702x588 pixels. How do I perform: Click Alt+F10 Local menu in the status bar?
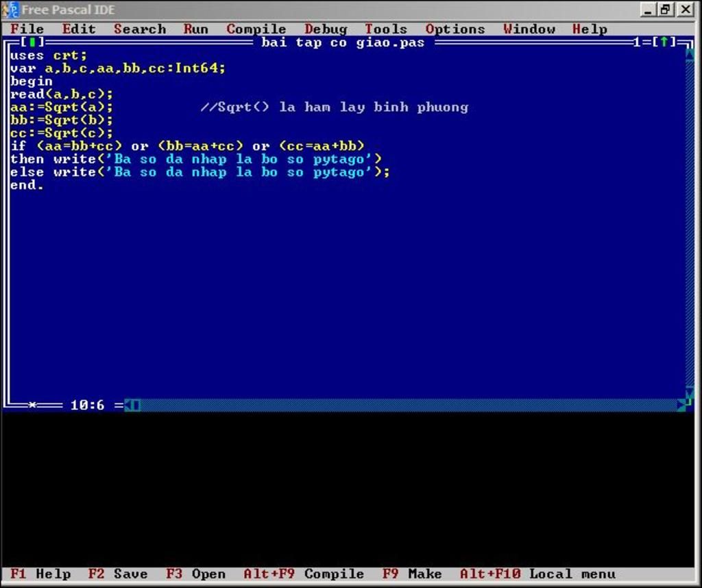point(537,574)
